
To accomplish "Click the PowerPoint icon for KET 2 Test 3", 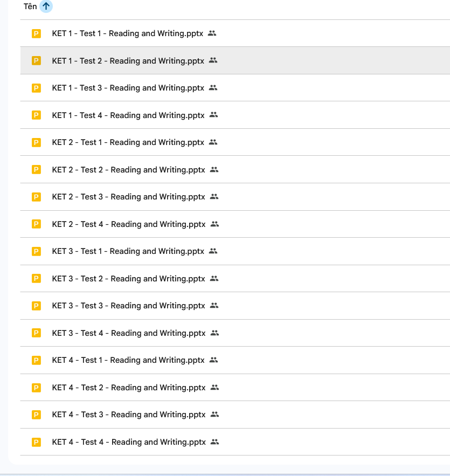I will pos(37,197).
